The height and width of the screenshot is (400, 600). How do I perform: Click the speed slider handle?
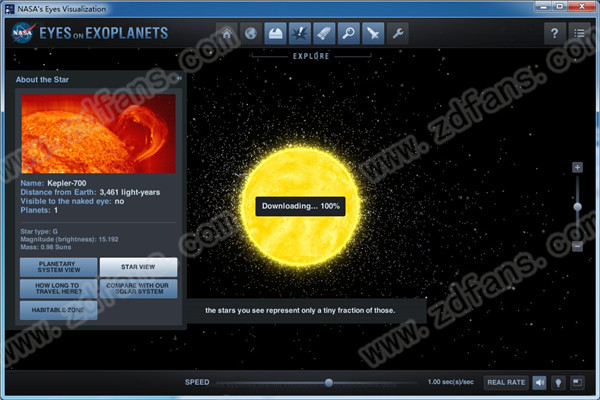(329, 382)
